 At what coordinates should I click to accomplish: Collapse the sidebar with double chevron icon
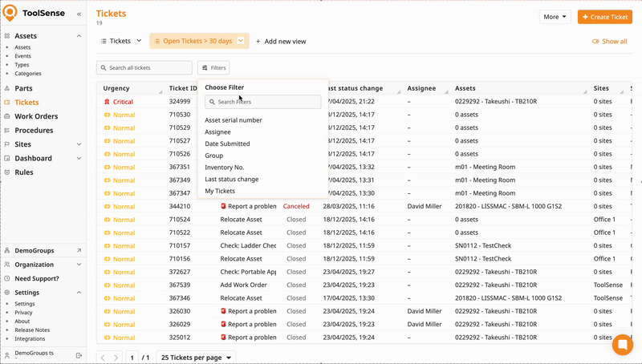[78, 14]
